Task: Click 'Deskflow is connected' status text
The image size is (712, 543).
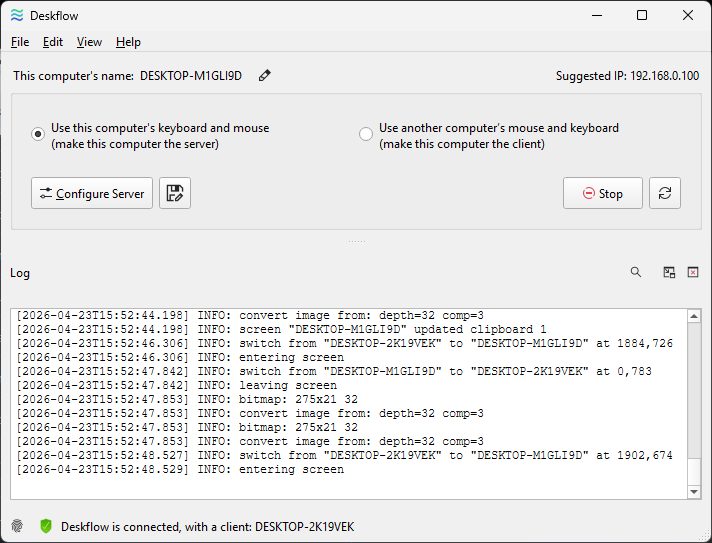Action: [x=208, y=527]
